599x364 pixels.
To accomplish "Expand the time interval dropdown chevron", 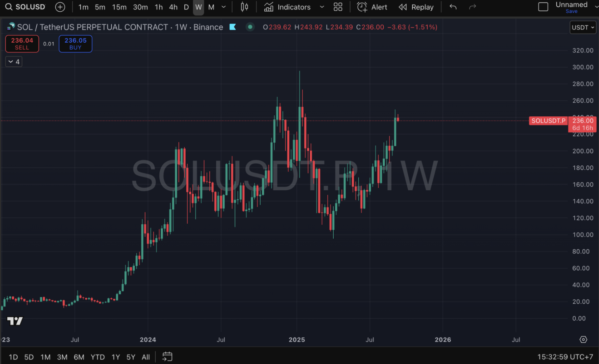I will tap(224, 7).
